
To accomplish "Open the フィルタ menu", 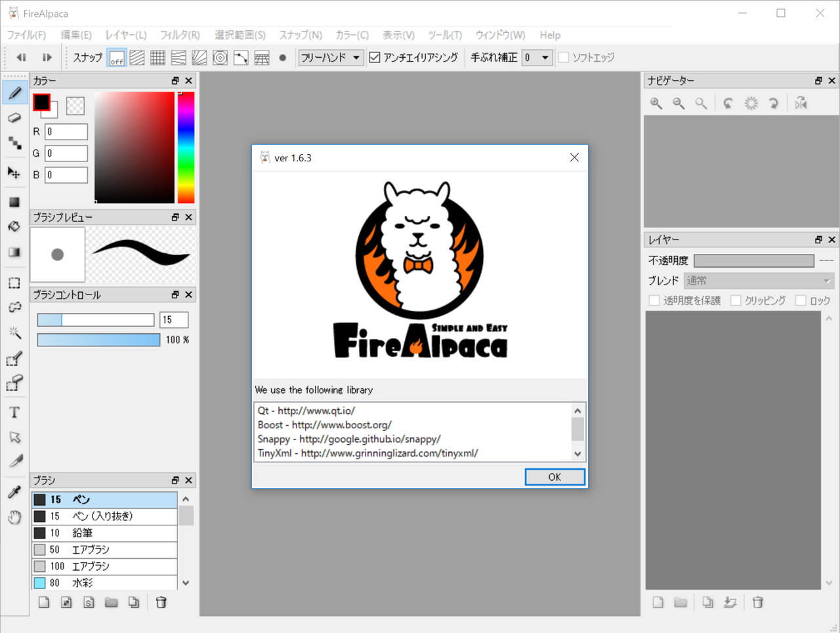I will [179, 35].
